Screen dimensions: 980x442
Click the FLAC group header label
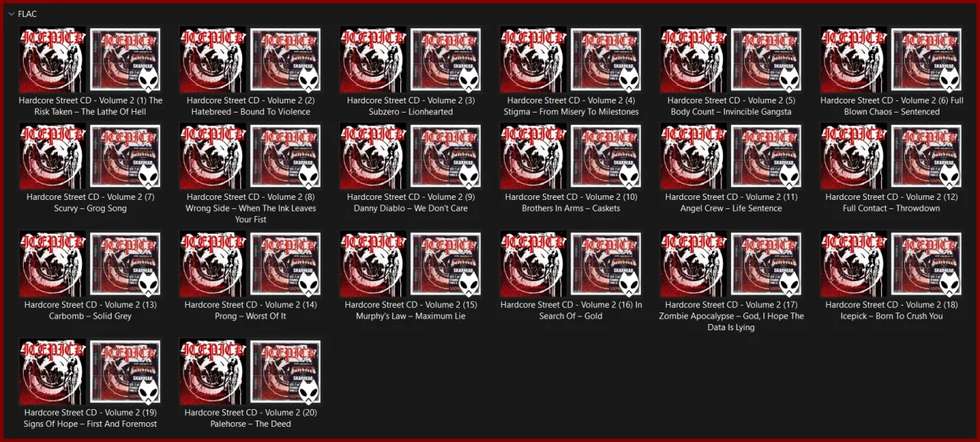click(28, 14)
